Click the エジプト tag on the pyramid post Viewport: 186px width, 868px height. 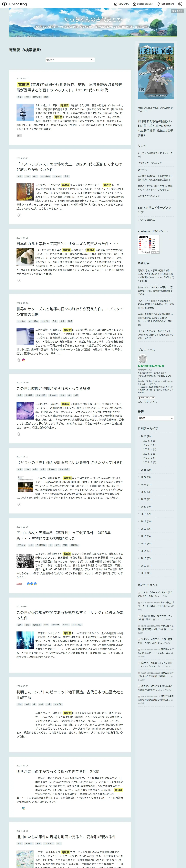[x=58, y=704]
